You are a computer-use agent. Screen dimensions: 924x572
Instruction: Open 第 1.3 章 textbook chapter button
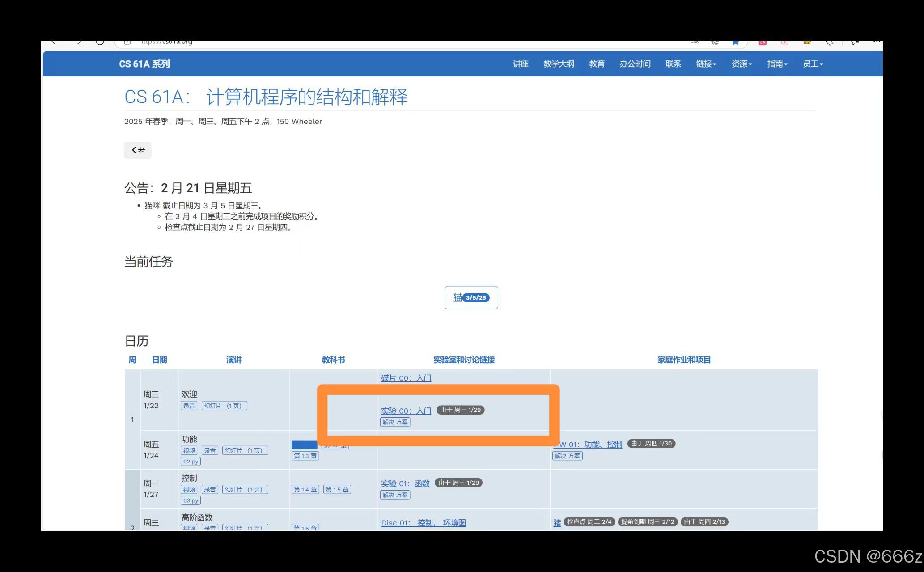305,456
